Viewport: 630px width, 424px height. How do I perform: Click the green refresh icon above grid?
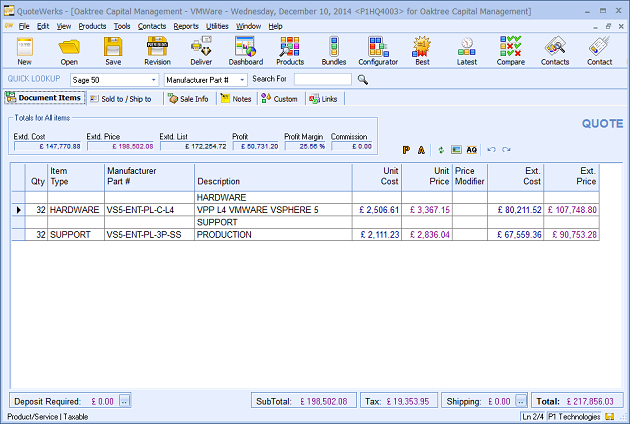pos(441,149)
